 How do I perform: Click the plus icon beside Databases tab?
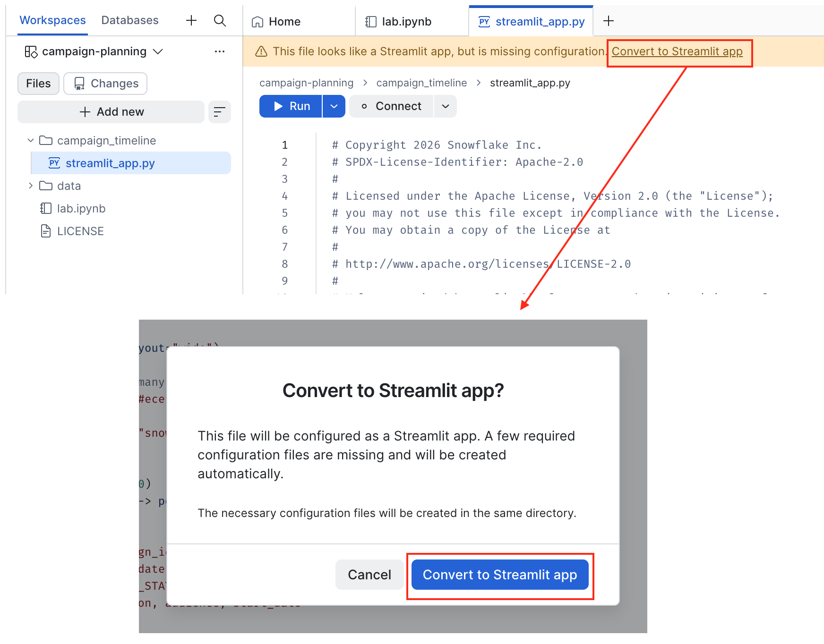click(x=191, y=20)
